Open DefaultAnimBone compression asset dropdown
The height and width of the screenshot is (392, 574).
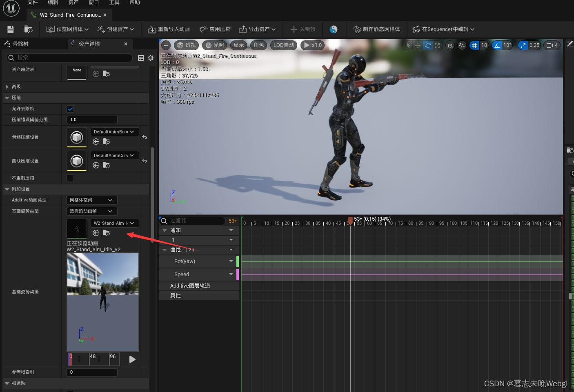[115, 132]
